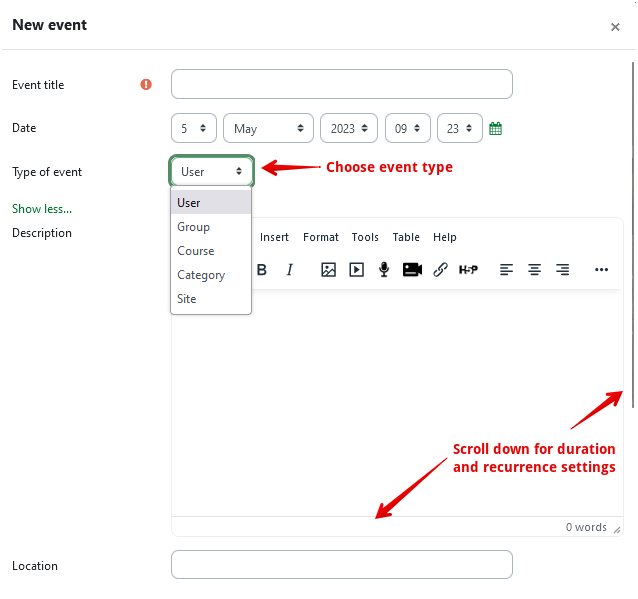638x599 pixels.
Task: Click the Show less... link
Action: pos(42,209)
